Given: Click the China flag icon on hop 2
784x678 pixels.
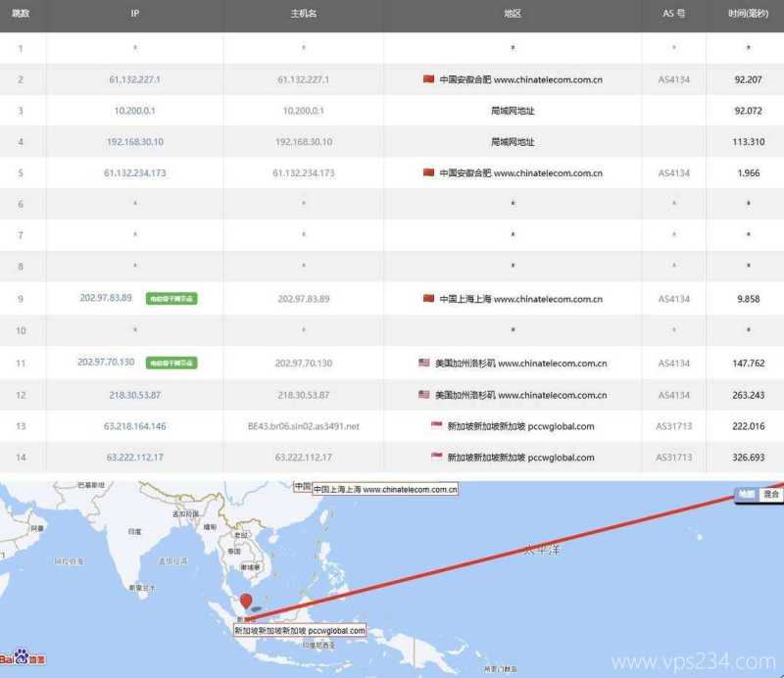Looking at the screenshot, I should point(428,79).
